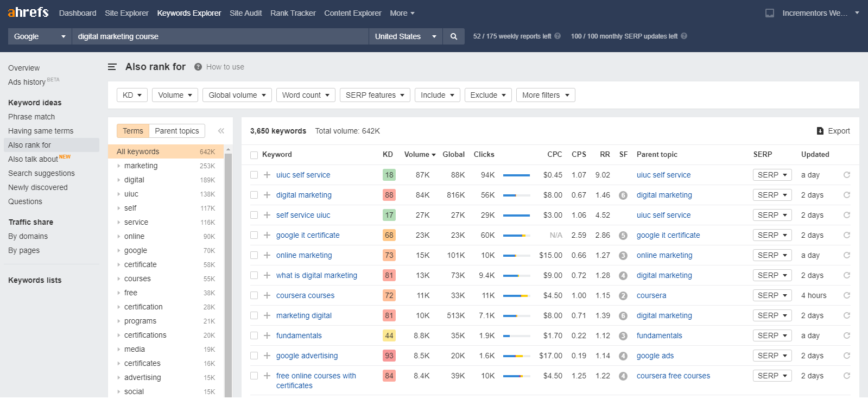The height and width of the screenshot is (399, 868).
Task: Collapse the terms panel with double chevron
Action: pos(221,131)
